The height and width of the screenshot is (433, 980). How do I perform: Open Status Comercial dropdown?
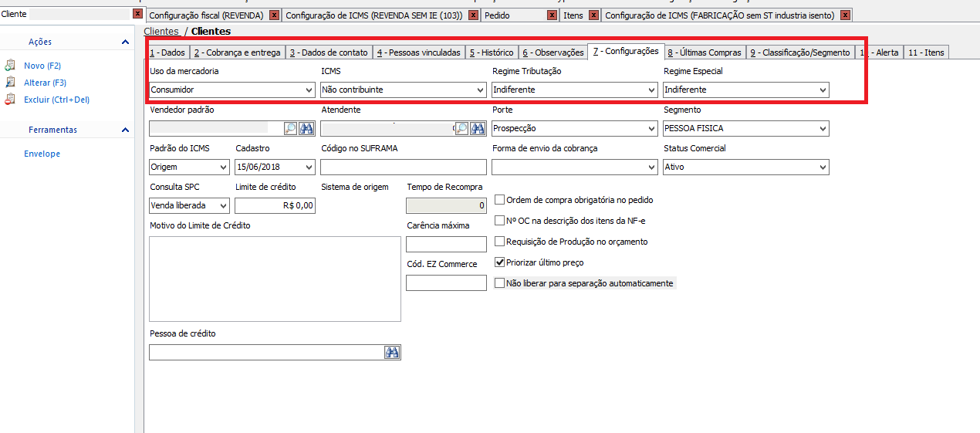(x=823, y=167)
